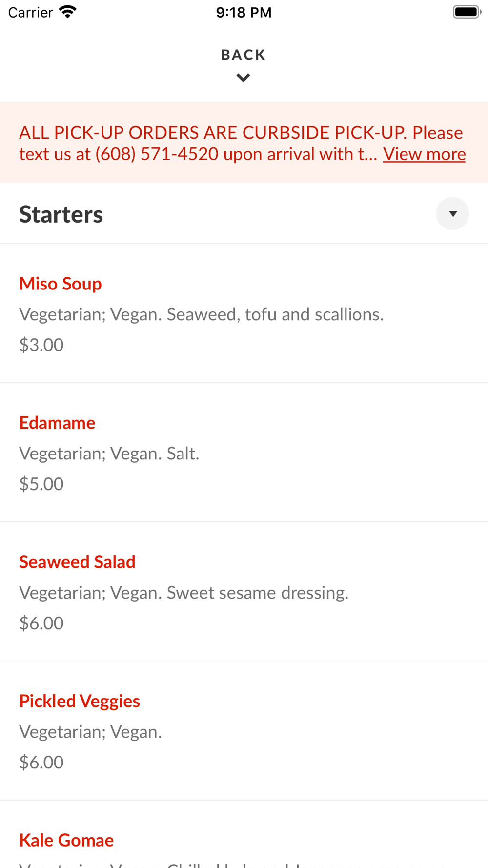Screen dimensions: 488x868
Task: Tap the 9:18 PM clock
Action: (x=244, y=12)
